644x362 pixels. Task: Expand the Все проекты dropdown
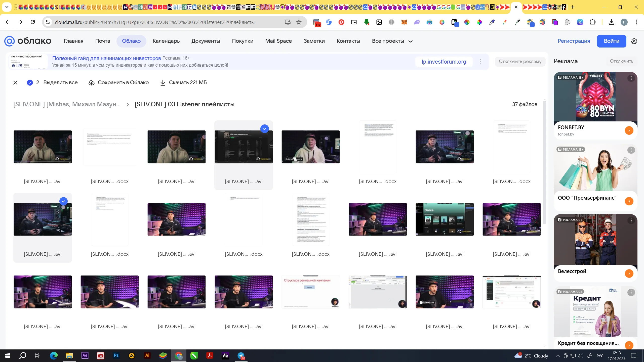(x=392, y=41)
